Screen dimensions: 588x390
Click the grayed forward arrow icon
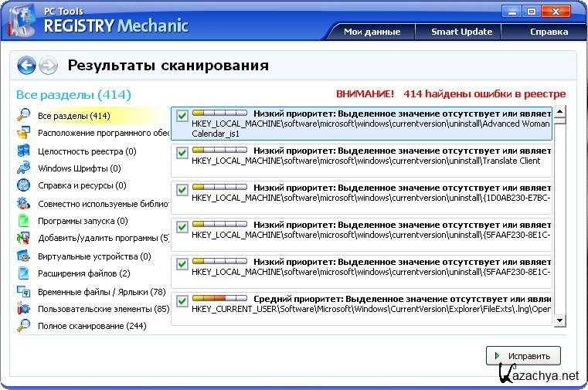coord(48,66)
